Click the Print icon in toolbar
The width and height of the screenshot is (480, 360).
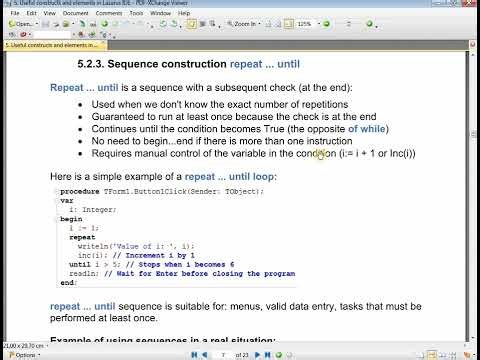click(x=56, y=24)
